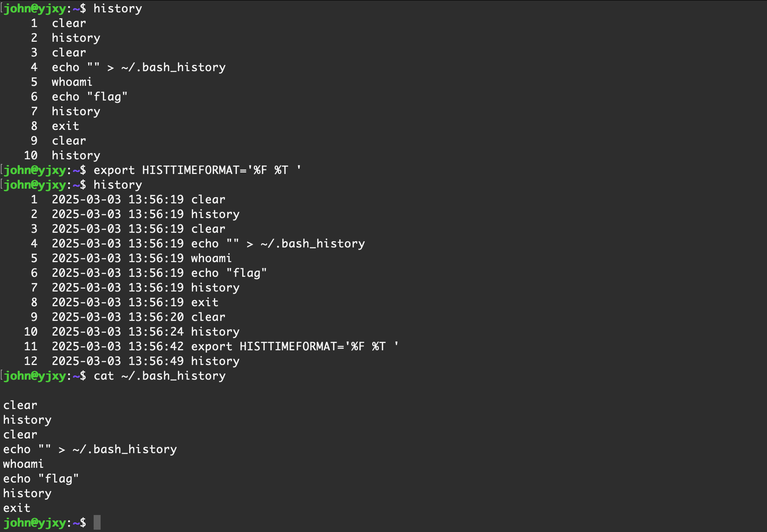767x532 pixels.
Task: Click the exit line at the bottom of cat output
Action: pos(17,508)
